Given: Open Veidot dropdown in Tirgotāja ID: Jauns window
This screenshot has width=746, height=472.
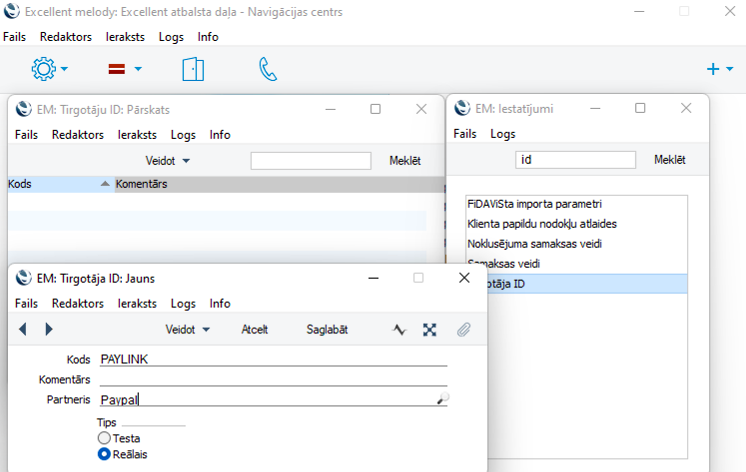Looking at the screenshot, I should coord(187,329).
